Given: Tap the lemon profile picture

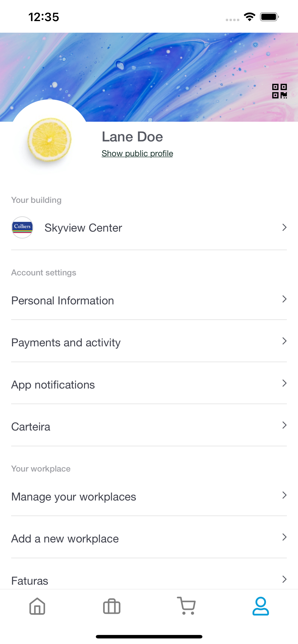Looking at the screenshot, I should pyautogui.click(x=49, y=140).
